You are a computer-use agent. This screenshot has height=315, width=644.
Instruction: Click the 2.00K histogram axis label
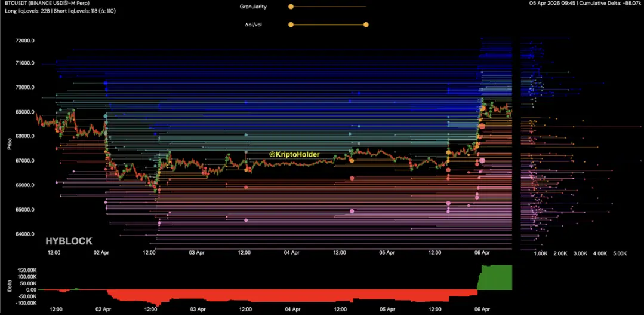[x=560, y=253]
